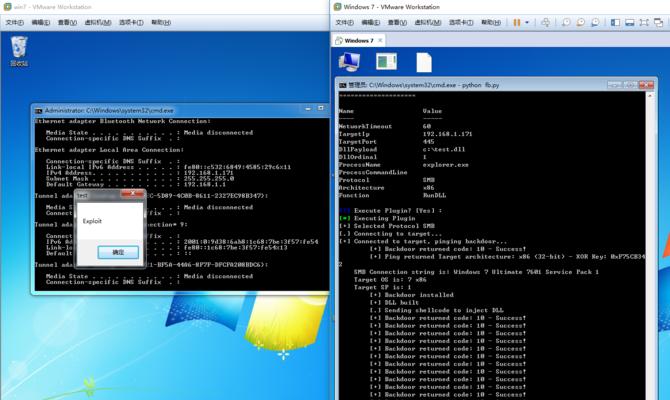Open 帮助(H) menu in Windows 7 VMware window
This screenshot has height=400, width=670.
[491, 22]
